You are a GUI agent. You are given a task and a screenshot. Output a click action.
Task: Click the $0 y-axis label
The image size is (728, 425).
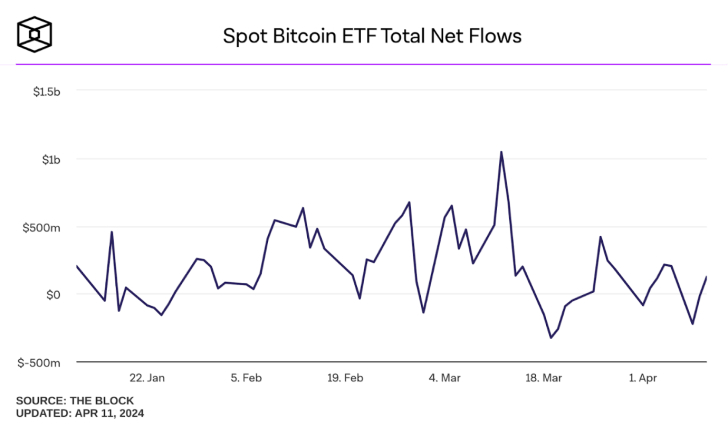[53, 295]
